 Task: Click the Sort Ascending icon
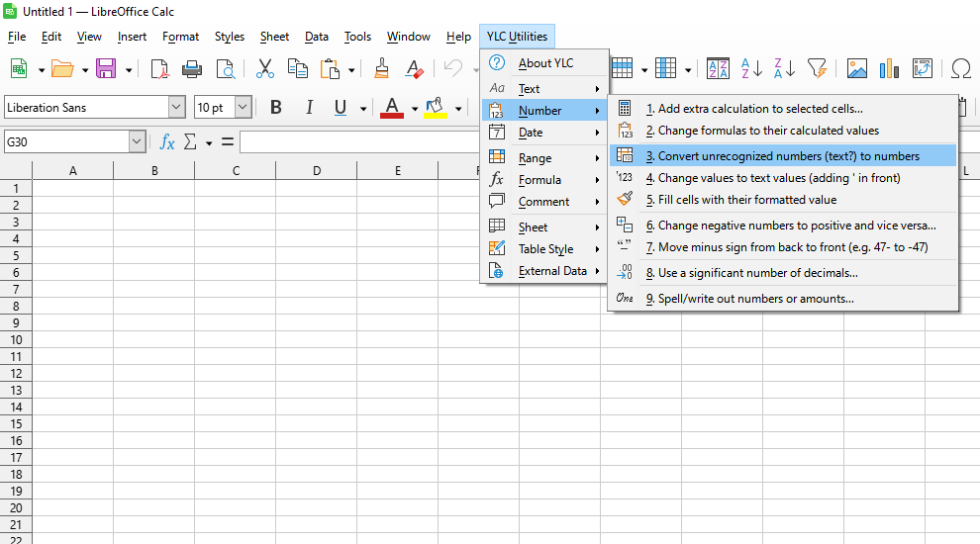click(752, 68)
